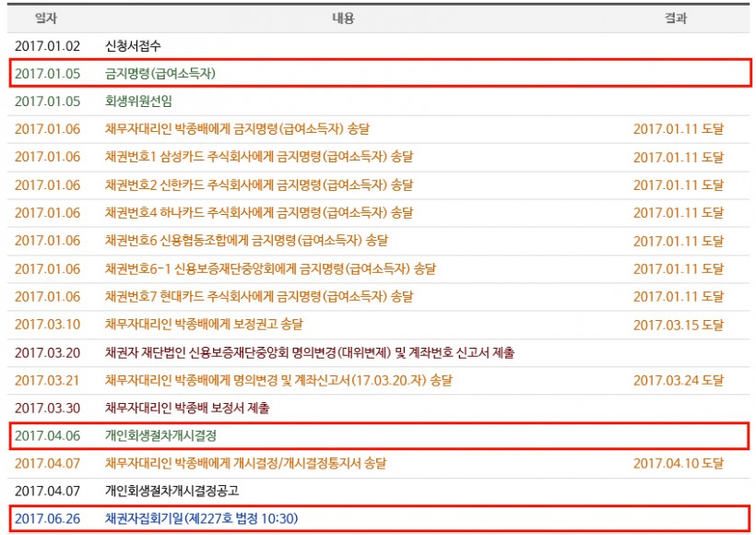Click the 2017.04.10 도달 result
This screenshot has width=756, height=535.
(679, 463)
